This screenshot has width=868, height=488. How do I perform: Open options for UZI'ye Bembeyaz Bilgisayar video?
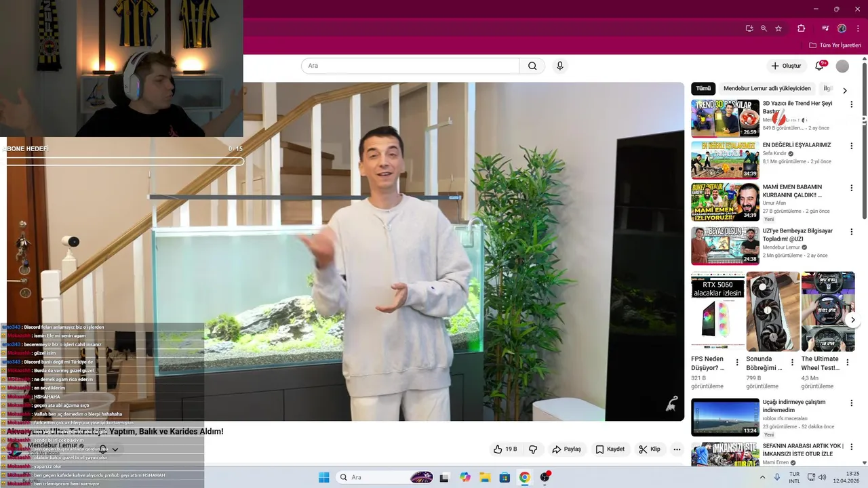(852, 232)
